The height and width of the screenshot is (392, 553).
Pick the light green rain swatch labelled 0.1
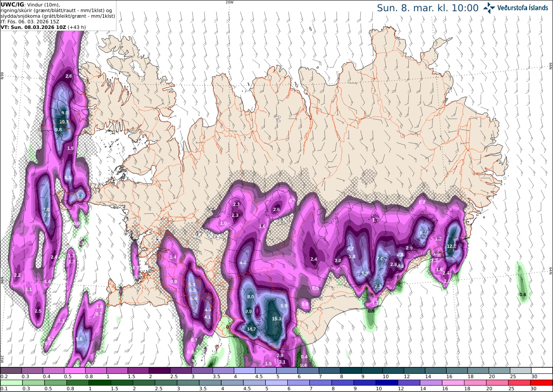11,383
